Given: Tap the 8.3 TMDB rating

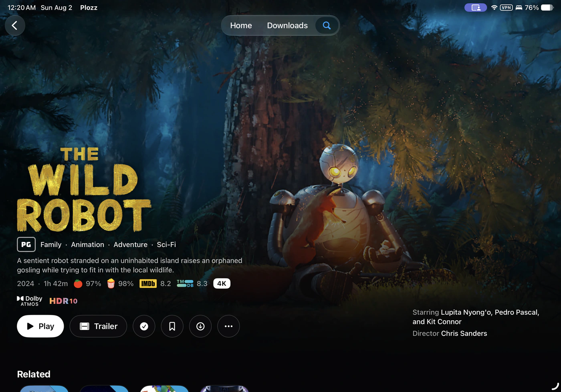Looking at the screenshot, I should point(202,284).
